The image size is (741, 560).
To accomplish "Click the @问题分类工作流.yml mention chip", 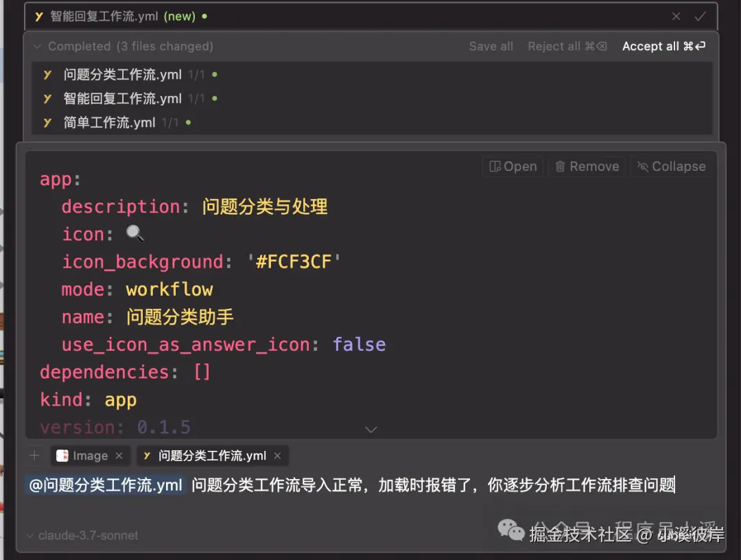I will pos(105,485).
